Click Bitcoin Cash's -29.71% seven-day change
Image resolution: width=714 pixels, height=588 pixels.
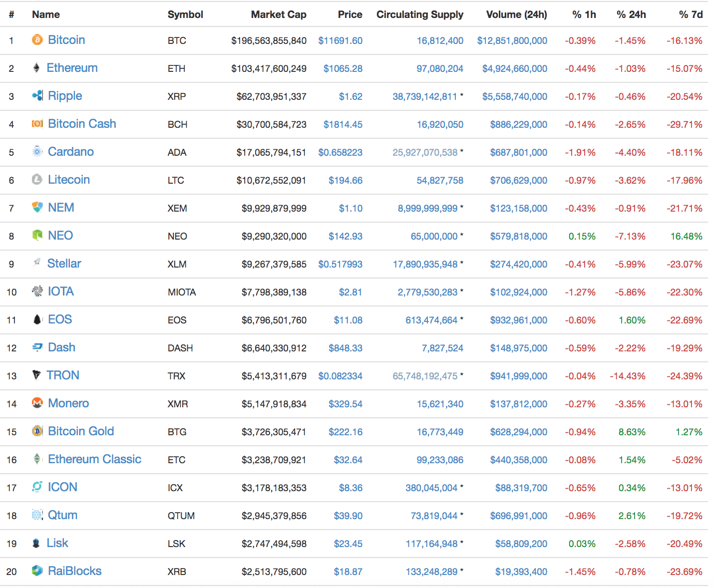[685, 124]
